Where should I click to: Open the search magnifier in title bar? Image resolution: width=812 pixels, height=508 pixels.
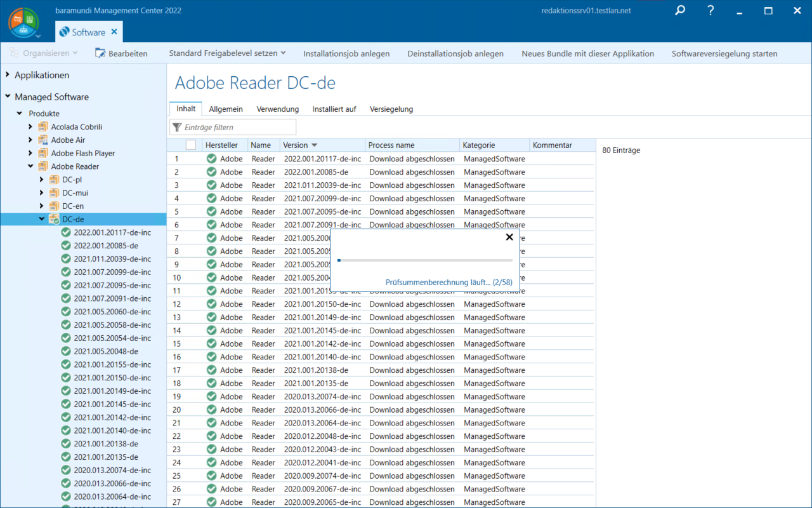(680, 11)
